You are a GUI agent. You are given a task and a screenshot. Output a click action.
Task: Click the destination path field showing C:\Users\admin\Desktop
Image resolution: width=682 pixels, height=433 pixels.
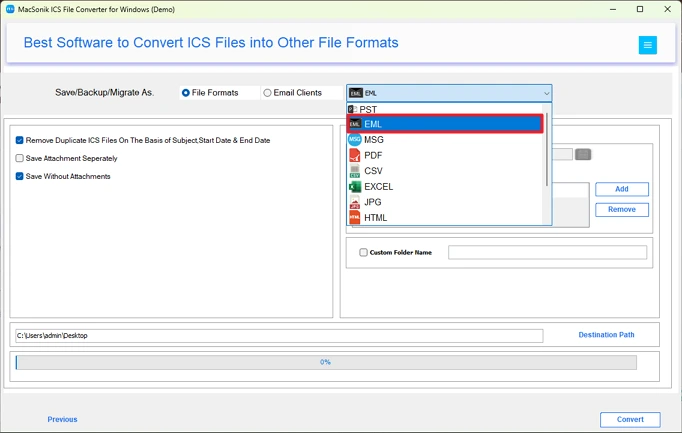coord(279,336)
